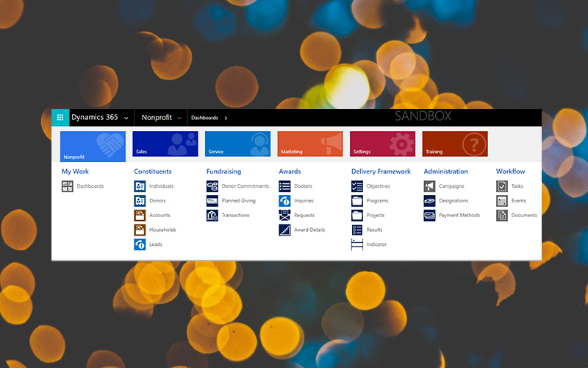
Task: Click the Tasks icon
Action: pyautogui.click(x=502, y=186)
